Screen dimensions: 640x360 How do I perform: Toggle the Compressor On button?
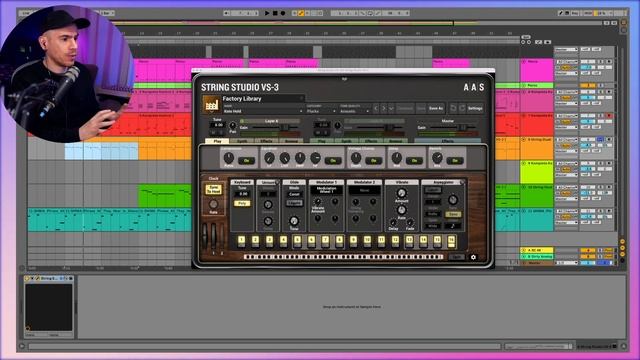(246, 161)
